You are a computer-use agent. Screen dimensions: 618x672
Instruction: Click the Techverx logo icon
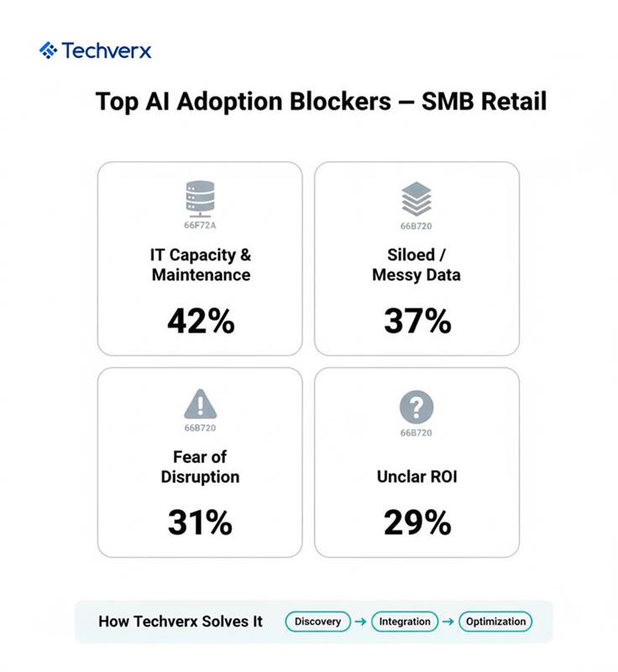48,50
